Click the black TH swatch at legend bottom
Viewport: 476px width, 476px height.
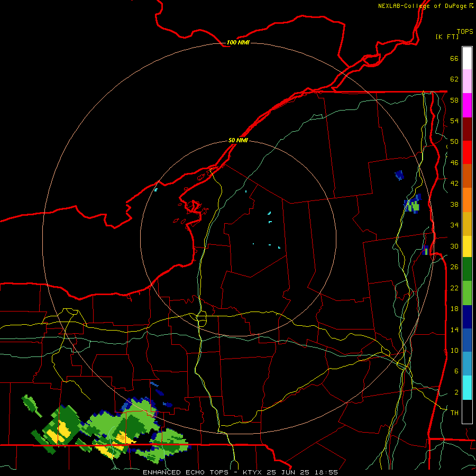(467, 411)
